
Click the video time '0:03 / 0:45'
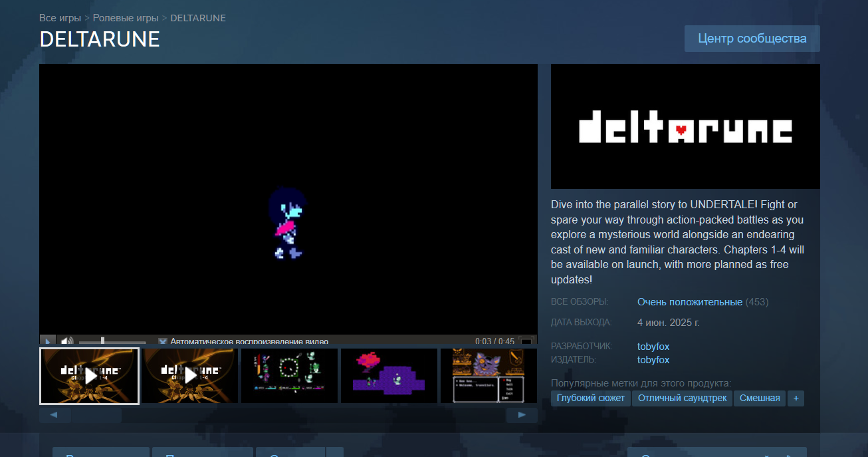(494, 341)
